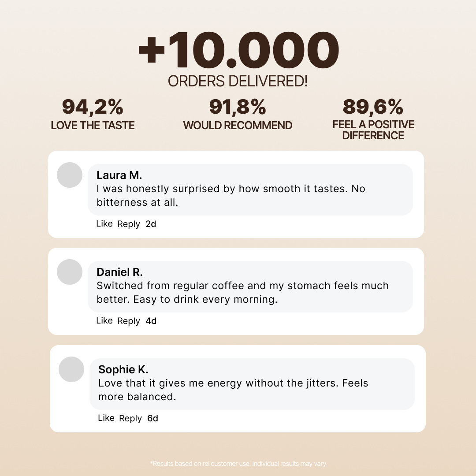
Task: Select the 89,6% Feel a Positive Difference stat
Action: (373, 118)
